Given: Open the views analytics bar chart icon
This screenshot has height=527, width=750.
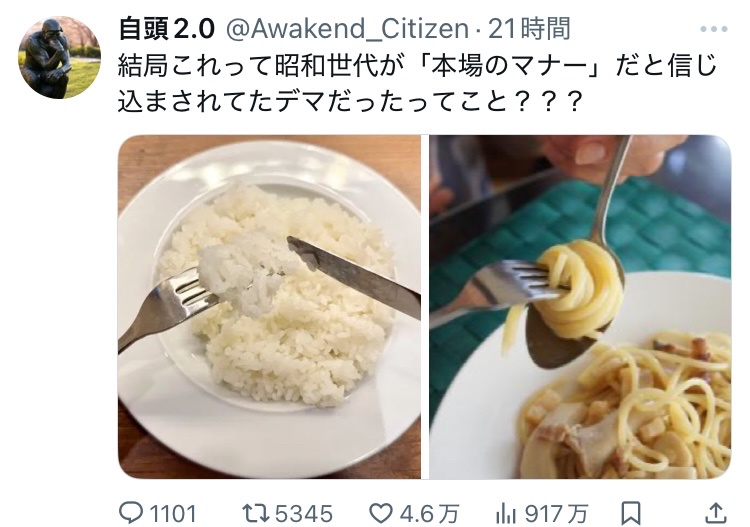Looking at the screenshot, I should pos(506,514).
